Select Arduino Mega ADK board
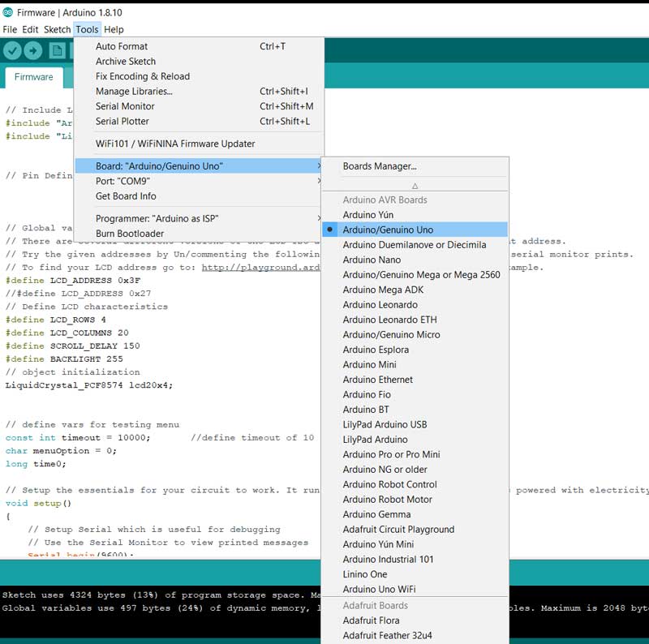The image size is (649, 644). [415, 290]
